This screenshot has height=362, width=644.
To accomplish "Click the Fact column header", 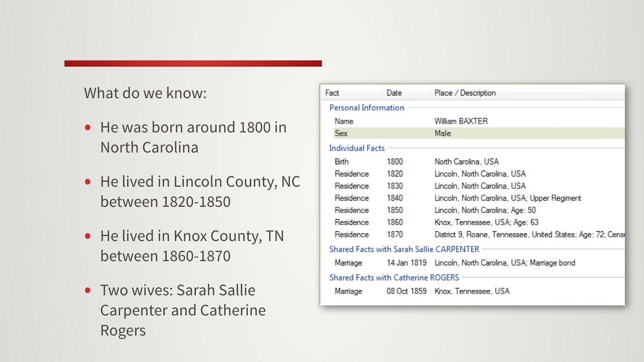I will click(332, 93).
